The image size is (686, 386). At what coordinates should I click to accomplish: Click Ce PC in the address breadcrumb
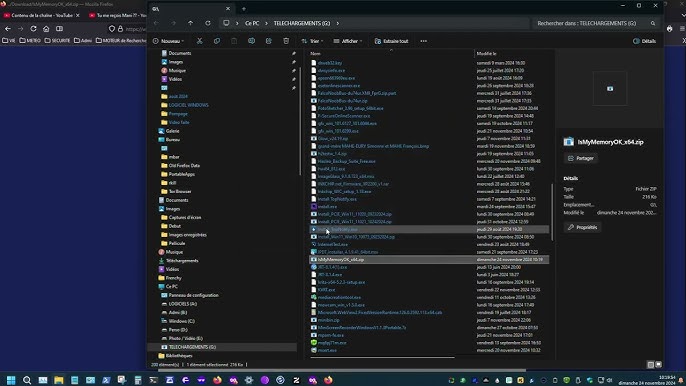point(252,23)
